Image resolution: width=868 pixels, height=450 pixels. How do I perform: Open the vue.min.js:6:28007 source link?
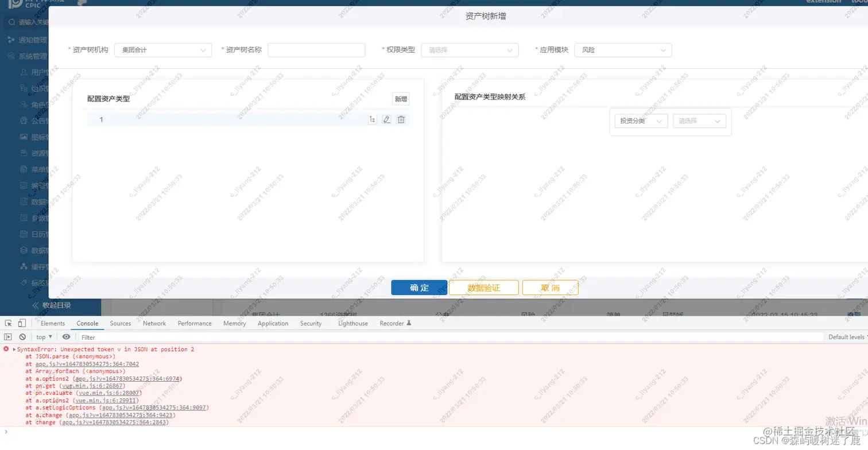(110, 393)
